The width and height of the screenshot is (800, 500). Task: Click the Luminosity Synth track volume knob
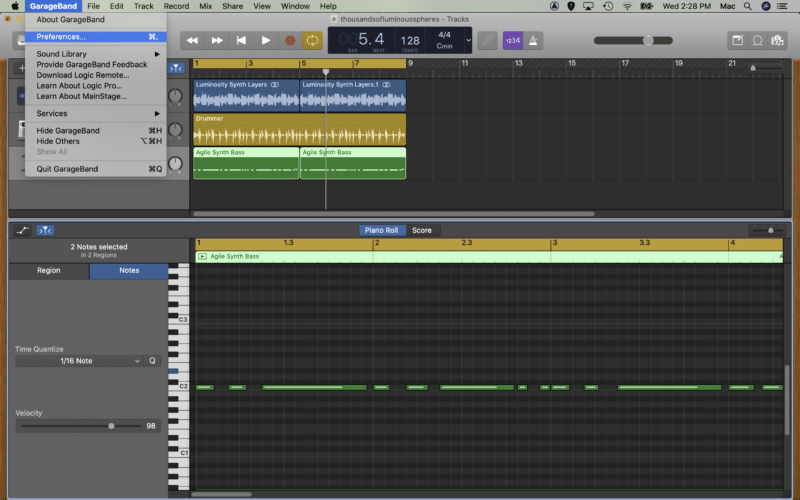click(x=175, y=96)
